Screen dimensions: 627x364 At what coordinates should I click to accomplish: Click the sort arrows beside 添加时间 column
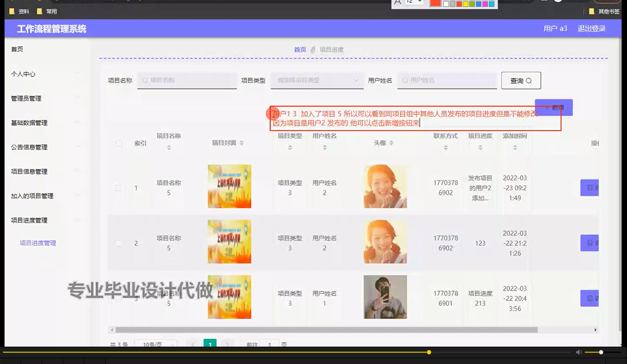[x=515, y=147]
